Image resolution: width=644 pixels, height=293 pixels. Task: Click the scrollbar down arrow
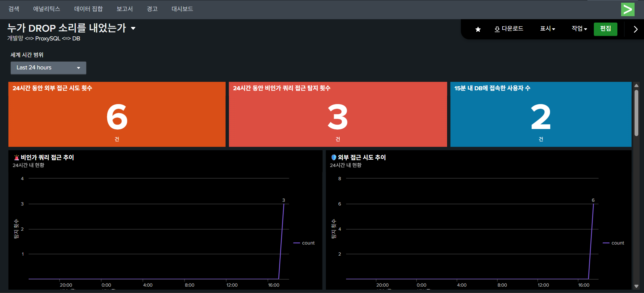(636, 286)
